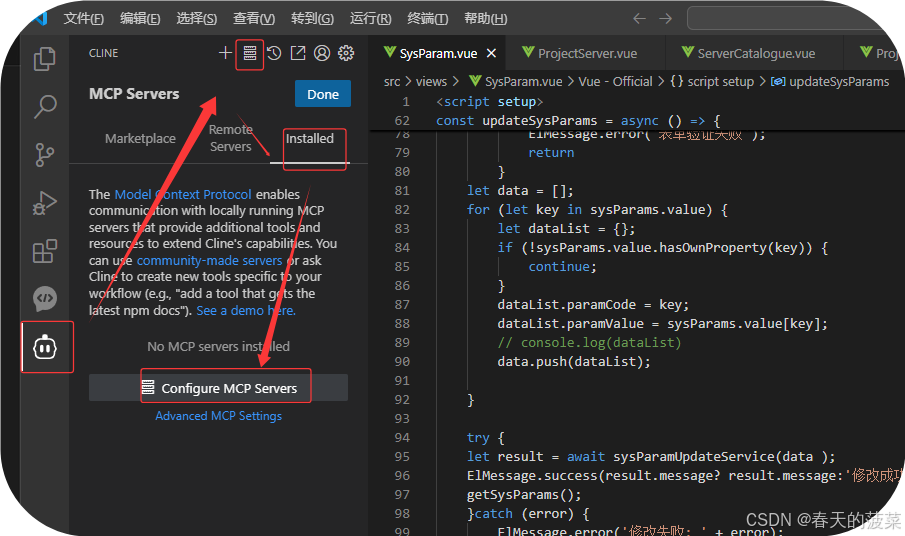Image resolution: width=905 pixels, height=536 pixels.
Task: Click the CLINE panel title
Action: pyautogui.click(x=103, y=53)
